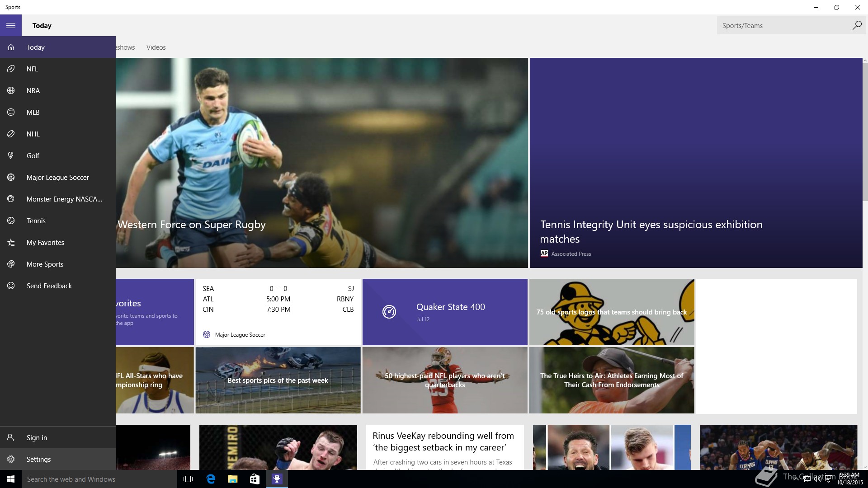Image resolution: width=868 pixels, height=488 pixels.
Task: Open Task View on the taskbar
Action: (188, 479)
